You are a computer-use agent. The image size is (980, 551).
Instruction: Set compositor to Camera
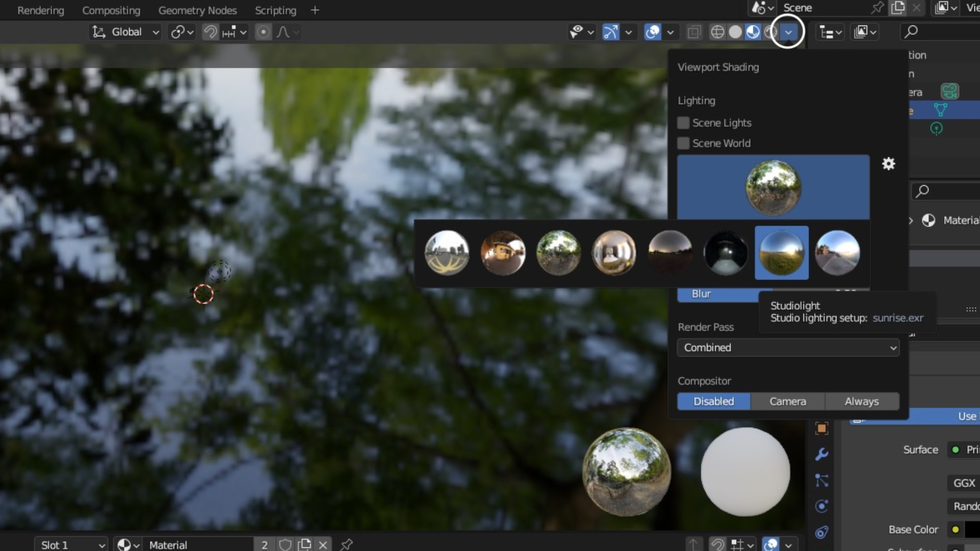point(788,402)
